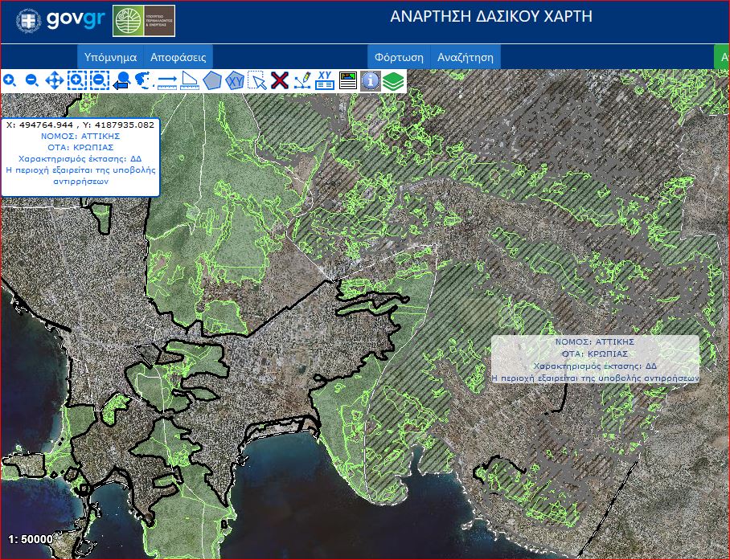Screen dimensions: 730x560
Task: Click the zoom-in box selection tool
Action: pos(76,80)
